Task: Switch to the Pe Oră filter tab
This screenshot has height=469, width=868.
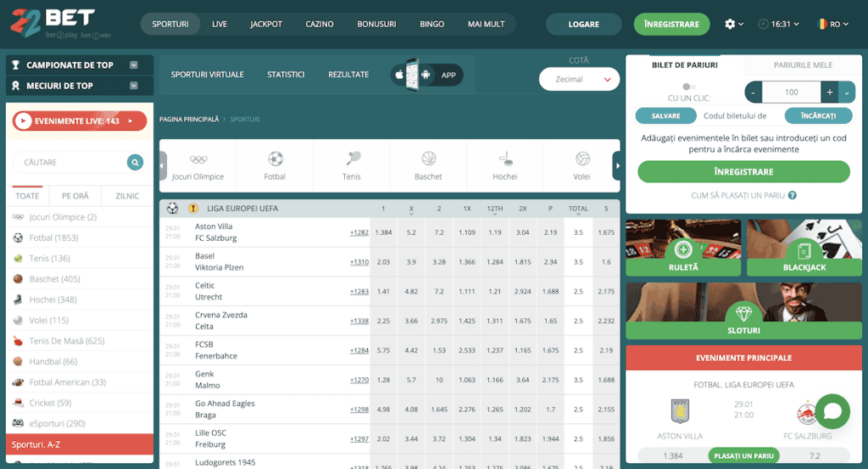Action: [75, 196]
